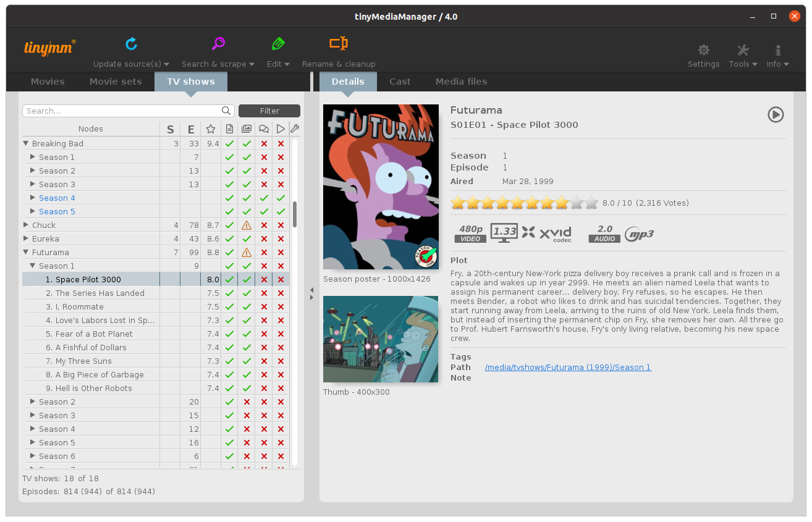This screenshot has width=812, height=522.
Task: Select episode The Series Has Landed
Action: point(99,293)
